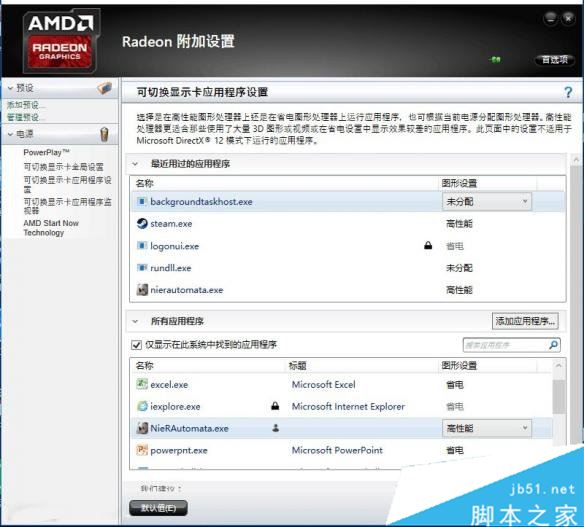Screen dimensions: 584x527
Task: Click the nierautomata.exe recent app icon
Action: click(x=142, y=290)
